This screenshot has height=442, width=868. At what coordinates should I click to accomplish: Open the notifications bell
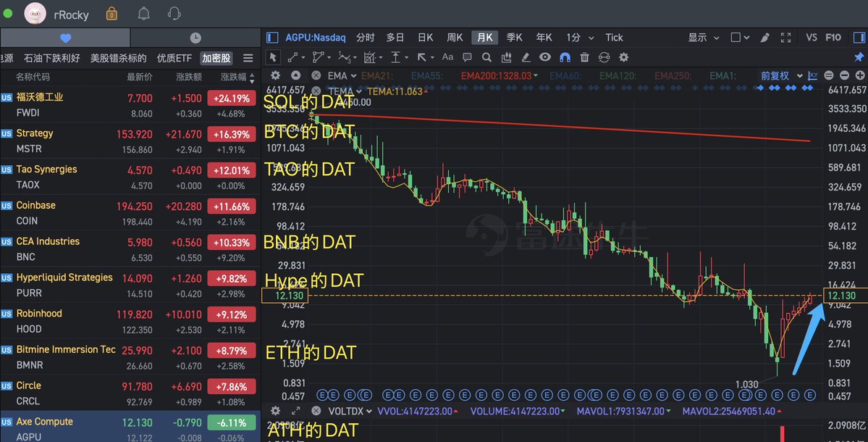tap(143, 13)
